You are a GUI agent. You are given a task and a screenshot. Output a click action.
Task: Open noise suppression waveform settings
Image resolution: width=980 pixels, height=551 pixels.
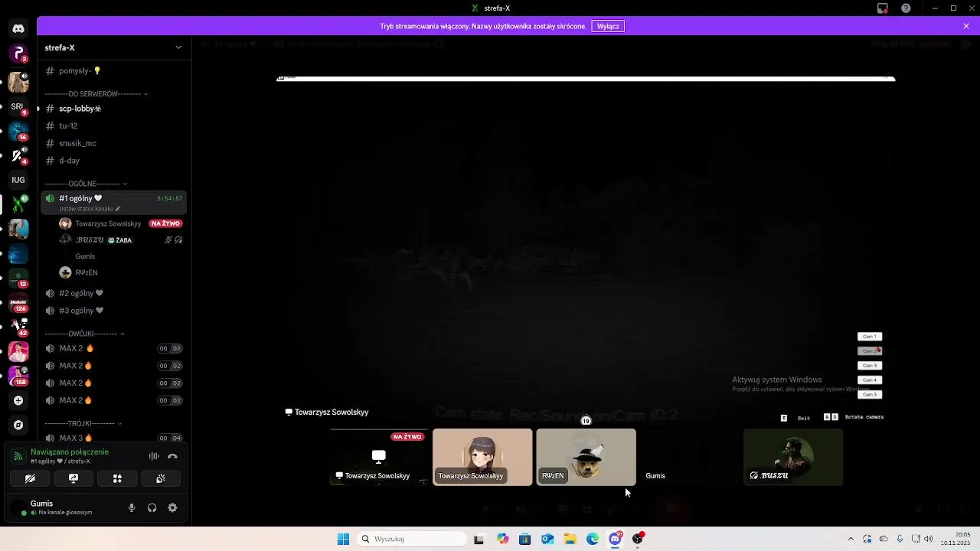154,456
